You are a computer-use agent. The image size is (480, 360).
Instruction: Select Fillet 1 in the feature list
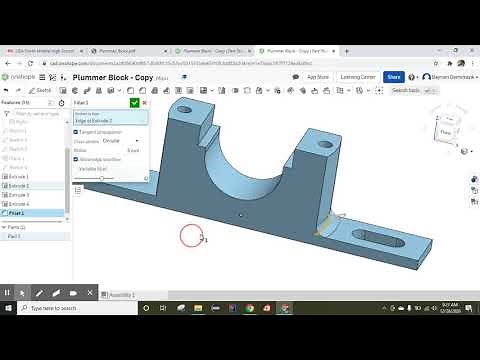click(x=33, y=213)
